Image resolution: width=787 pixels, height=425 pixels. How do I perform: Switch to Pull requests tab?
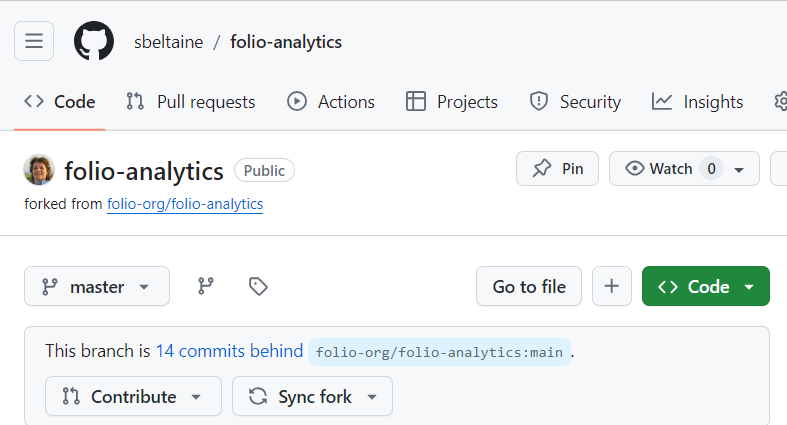(191, 102)
